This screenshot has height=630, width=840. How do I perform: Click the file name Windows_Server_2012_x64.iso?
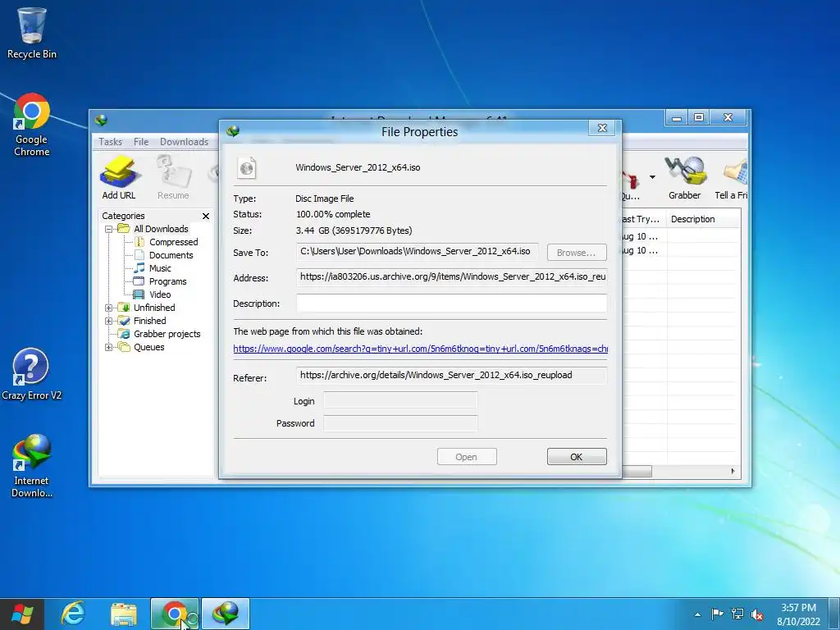click(x=358, y=167)
